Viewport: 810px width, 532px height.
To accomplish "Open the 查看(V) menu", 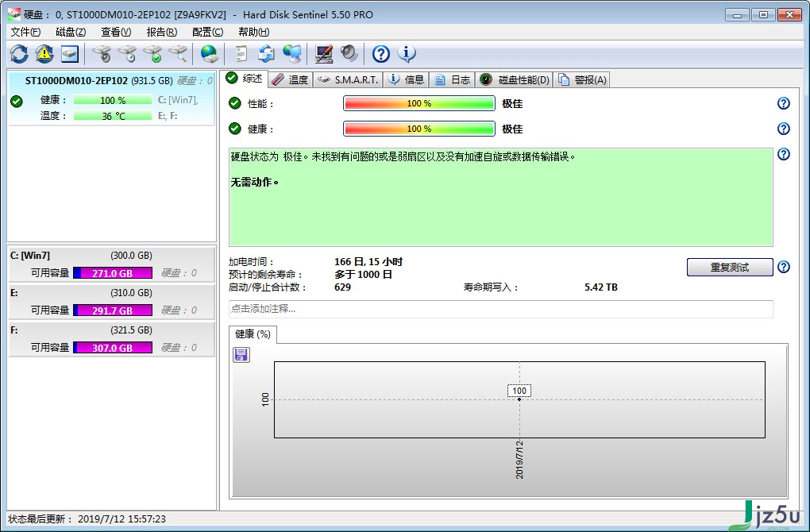I will click(116, 32).
